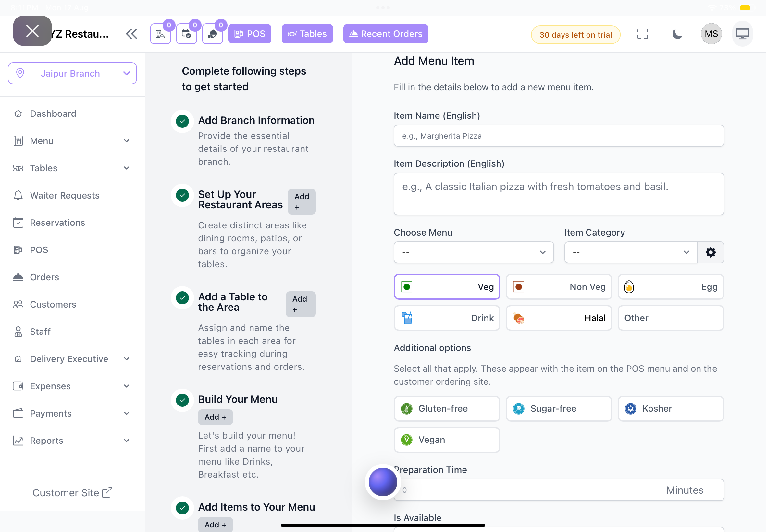Expand Delivery Executive section
The height and width of the screenshot is (532, 766).
tap(72, 359)
